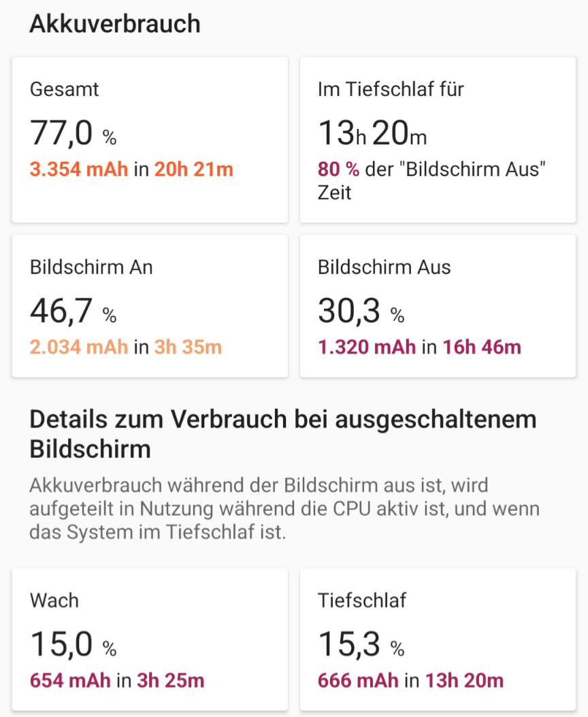
Task: Tap the "Im Tiefschlaf für" card title
Action: pos(391,89)
